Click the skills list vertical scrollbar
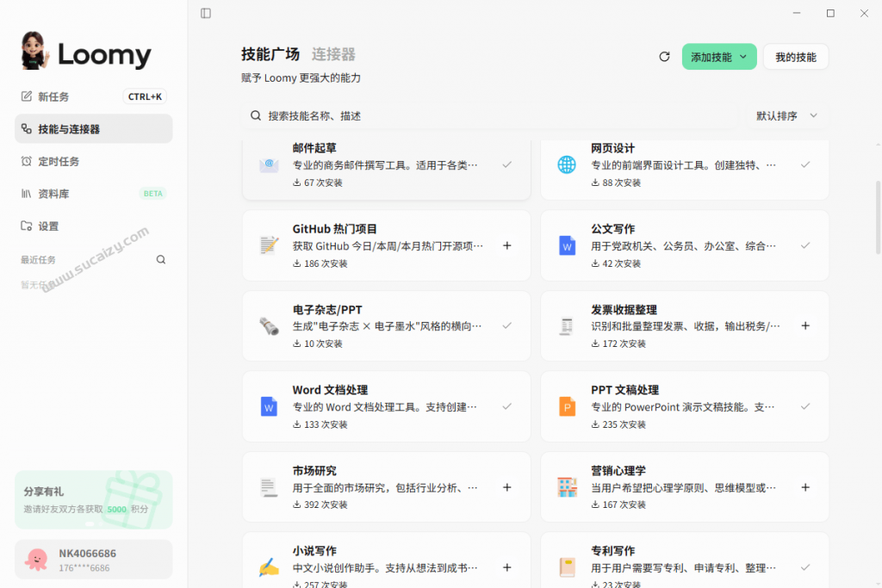Image resolution: width=882 pixels, height=588 pixels. coord(877,218)
